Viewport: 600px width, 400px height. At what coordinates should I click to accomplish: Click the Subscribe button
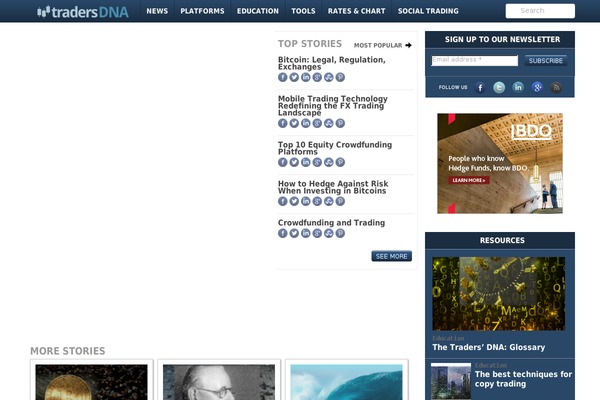point(546,60)
